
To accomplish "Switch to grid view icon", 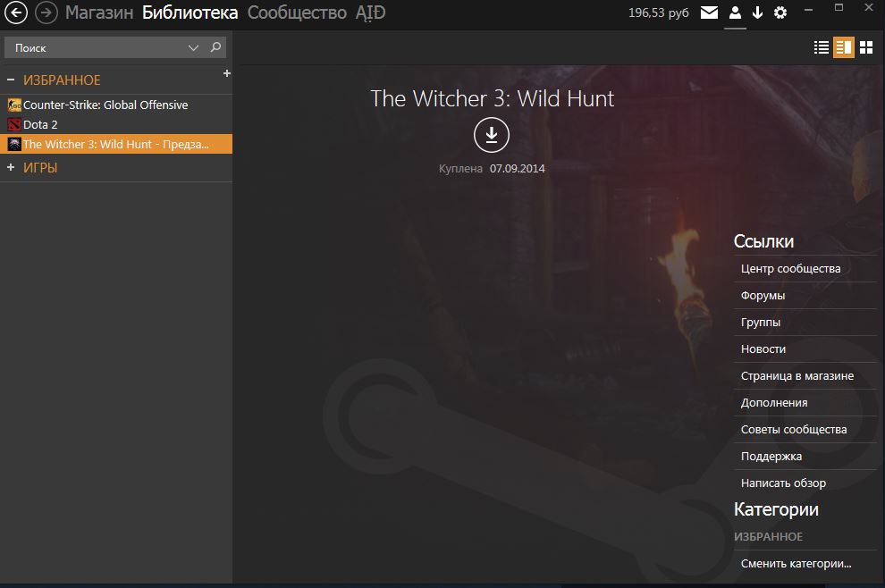I will point(866,48).
